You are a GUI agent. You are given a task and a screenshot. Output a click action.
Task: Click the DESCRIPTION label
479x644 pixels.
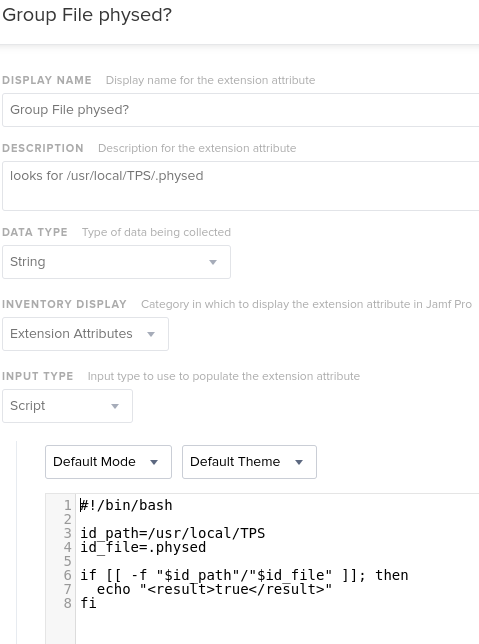[43, 148]
